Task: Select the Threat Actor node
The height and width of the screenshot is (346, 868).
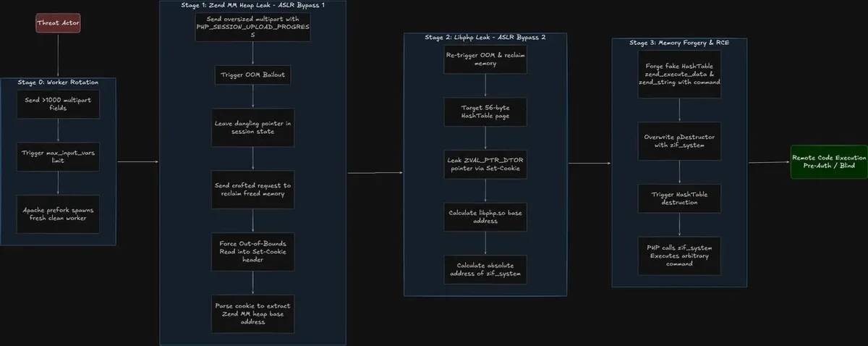Action: click(x=58, y=23)
